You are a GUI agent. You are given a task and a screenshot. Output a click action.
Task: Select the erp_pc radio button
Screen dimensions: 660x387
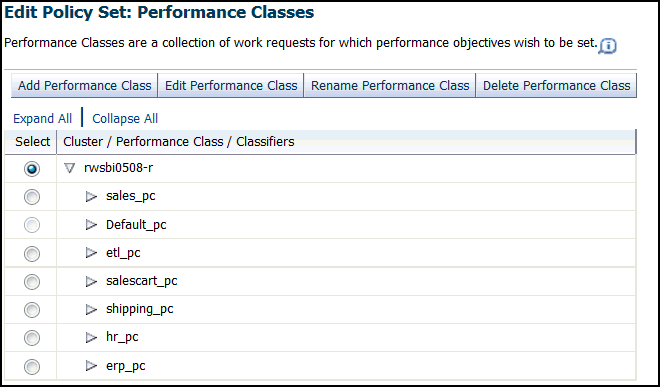32,366
